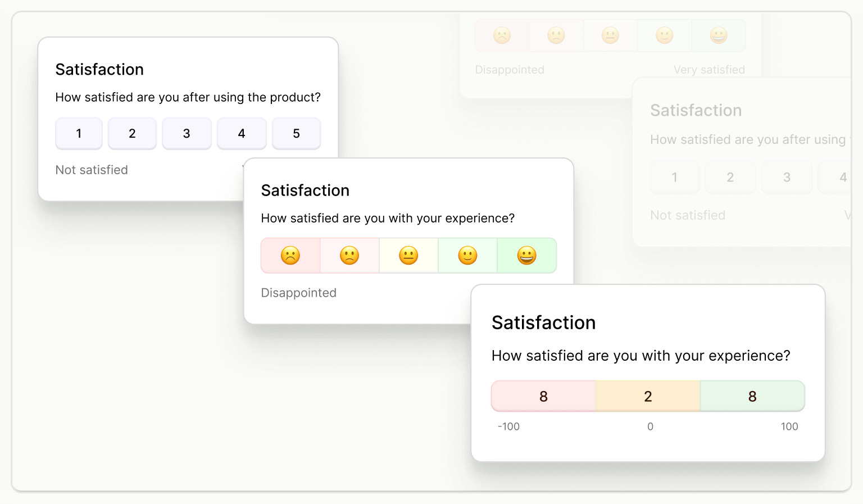This screenshot has width=863, height=504.
Task: Choose rating 5 on the product satisfaction scale
Action: [296, 133]
